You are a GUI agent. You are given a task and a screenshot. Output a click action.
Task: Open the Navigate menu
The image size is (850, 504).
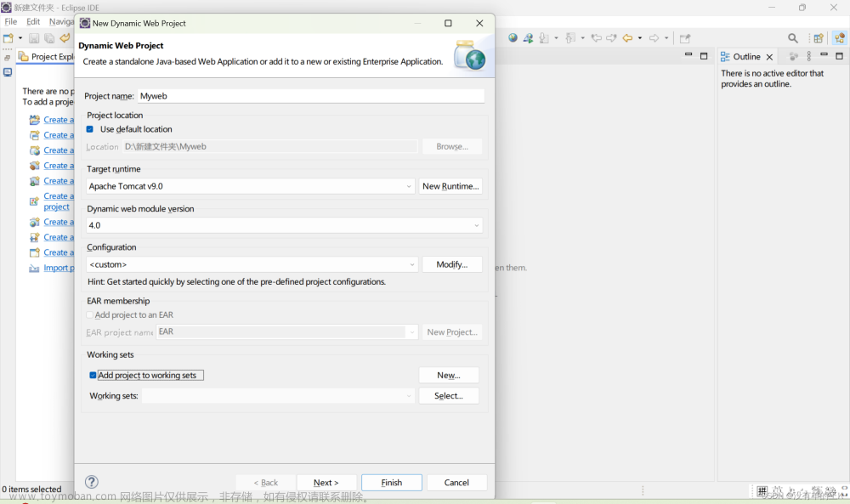pos(61,22)
